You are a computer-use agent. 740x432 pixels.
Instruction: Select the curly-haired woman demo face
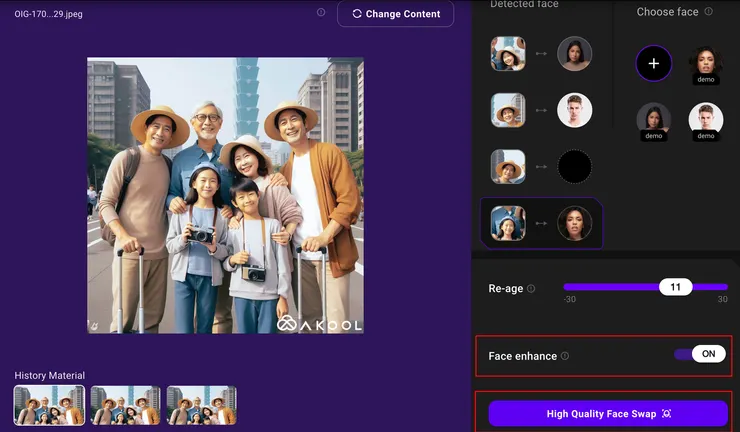pyautogui.click(x=706, y=64)
